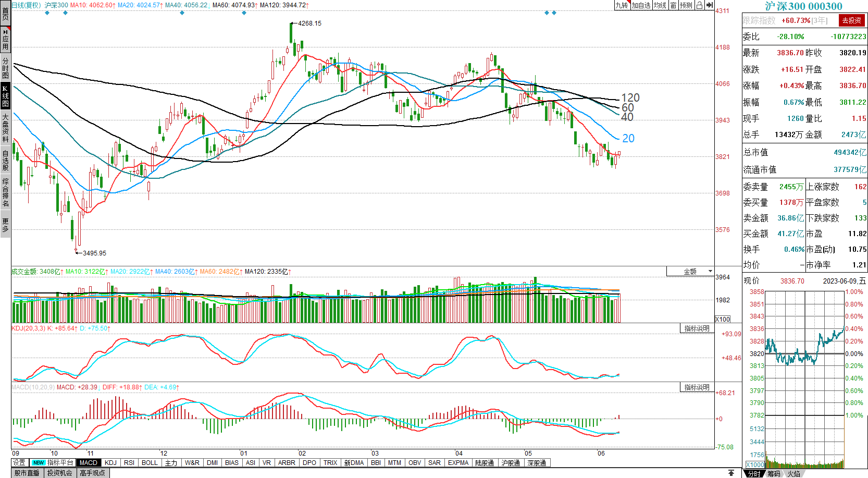Screen dimensions: 868x478
Task: Switch to 分时图 in left sidebar
Action: pyautogui.click(x=5, y=68)
